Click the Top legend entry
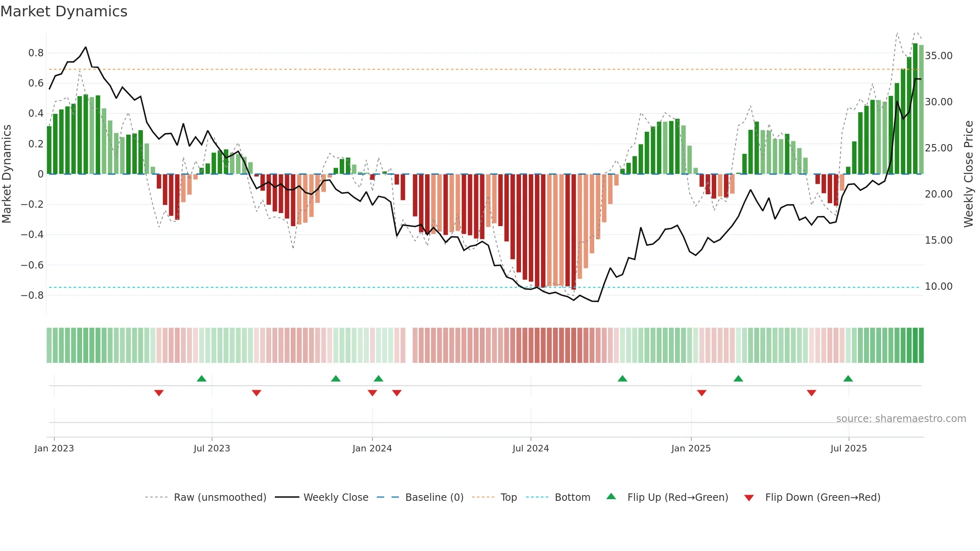 494,497
